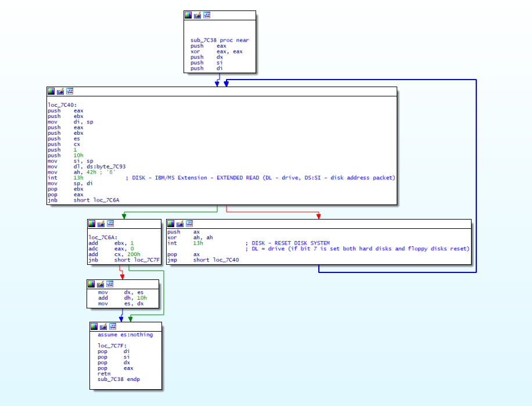Viewport: 532px width, 406px height.
Task: Click group-nodes icon on loc_7C40 block
Action: click(x=70, y=91)
